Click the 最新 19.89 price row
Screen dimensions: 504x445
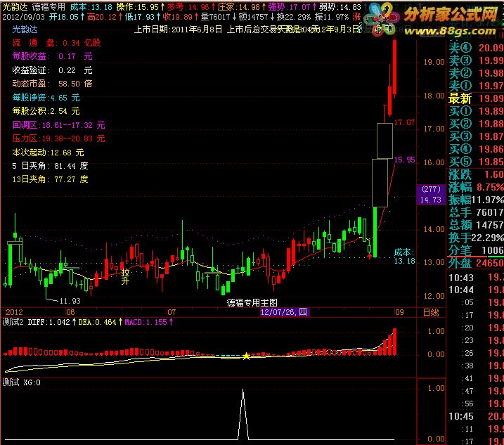pyautogui.click(x=476, y=98)
